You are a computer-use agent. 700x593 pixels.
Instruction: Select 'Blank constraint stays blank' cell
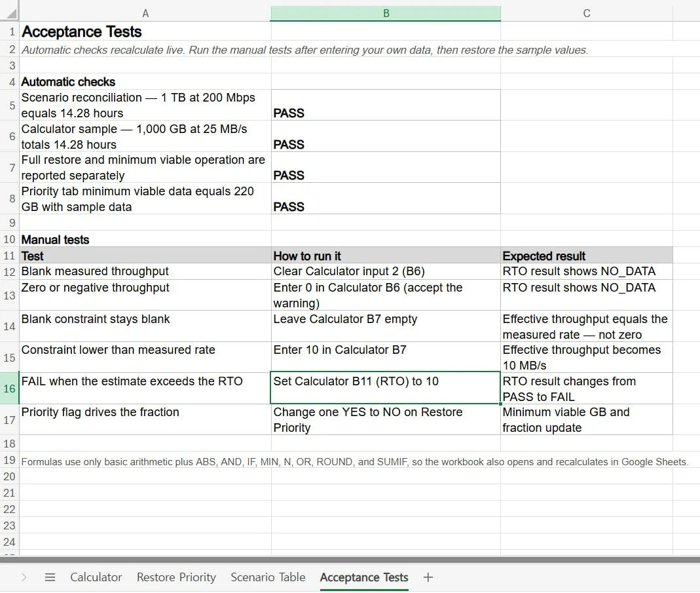click(x=145, y=326)
